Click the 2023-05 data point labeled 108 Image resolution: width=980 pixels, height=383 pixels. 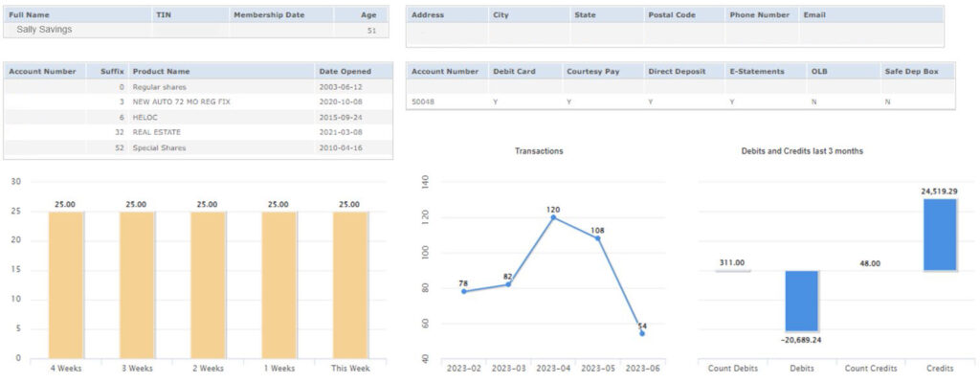pyautogui.click(x=597, y=237)
